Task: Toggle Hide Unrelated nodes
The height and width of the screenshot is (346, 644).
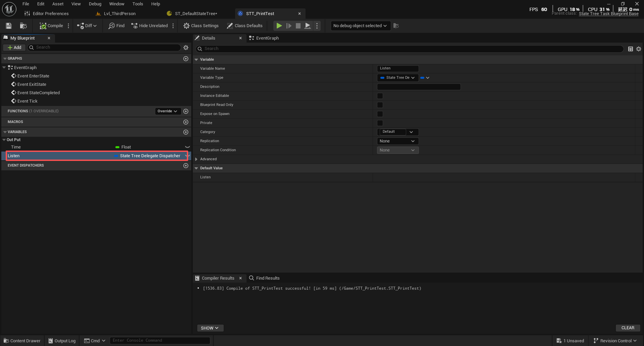Action: (150, 26)
